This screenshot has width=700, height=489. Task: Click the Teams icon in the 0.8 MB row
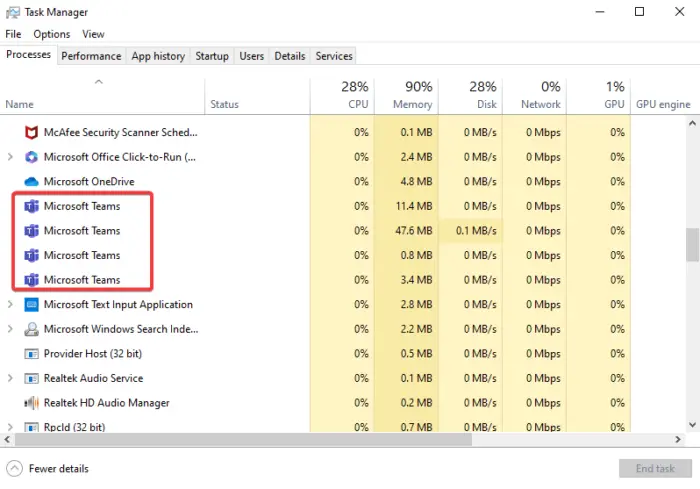pyautogui.click(x=31, y=255)
